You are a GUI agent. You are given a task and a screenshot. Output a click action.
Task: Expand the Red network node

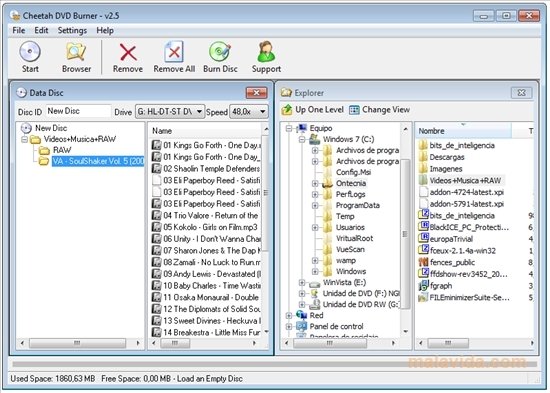click(289, 315)
